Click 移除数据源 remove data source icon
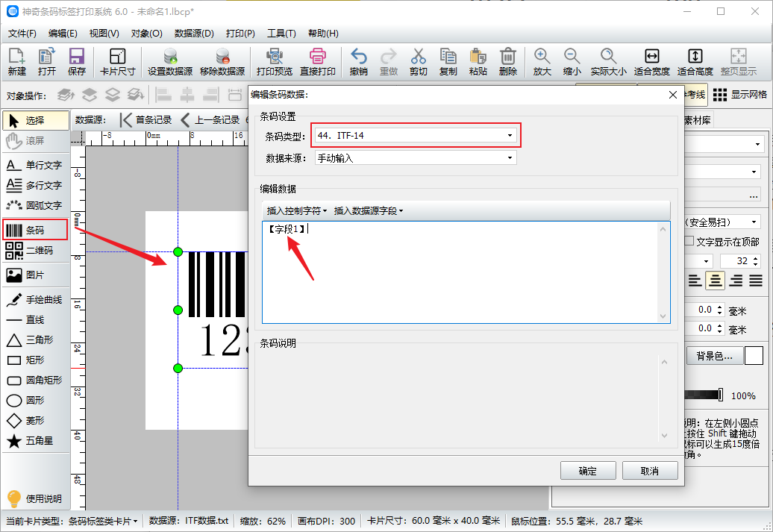The height and width of the screenshot is (532, 773). (x=222, y=62)
